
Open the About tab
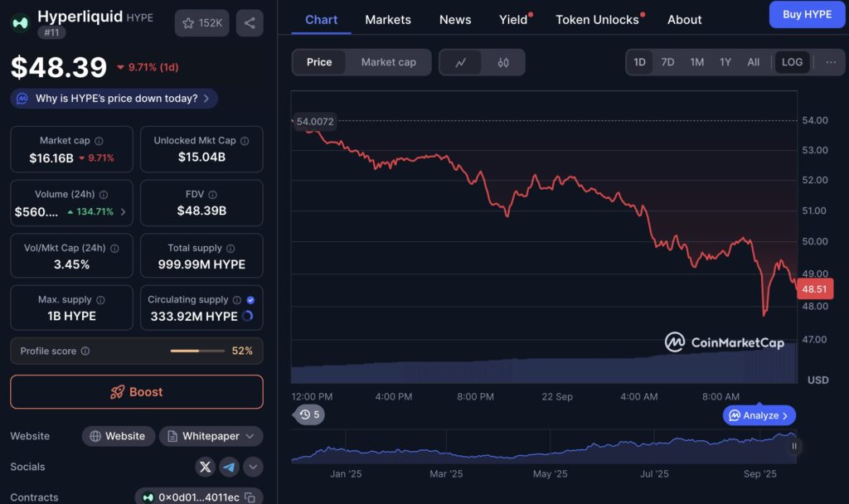pos(684,20)
